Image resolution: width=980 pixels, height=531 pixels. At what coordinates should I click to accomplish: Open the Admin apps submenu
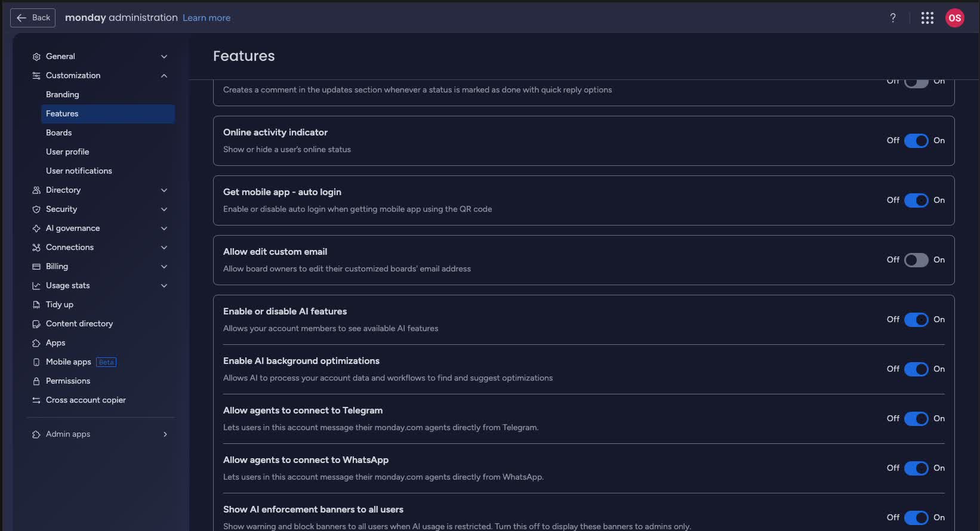point(100,434)
